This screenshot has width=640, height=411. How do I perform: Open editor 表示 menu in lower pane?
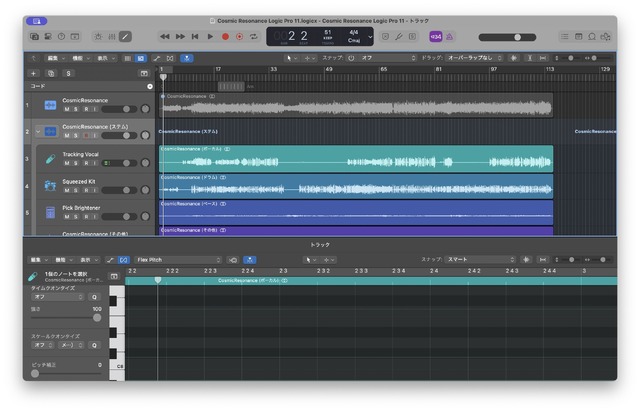click(89, 260)
